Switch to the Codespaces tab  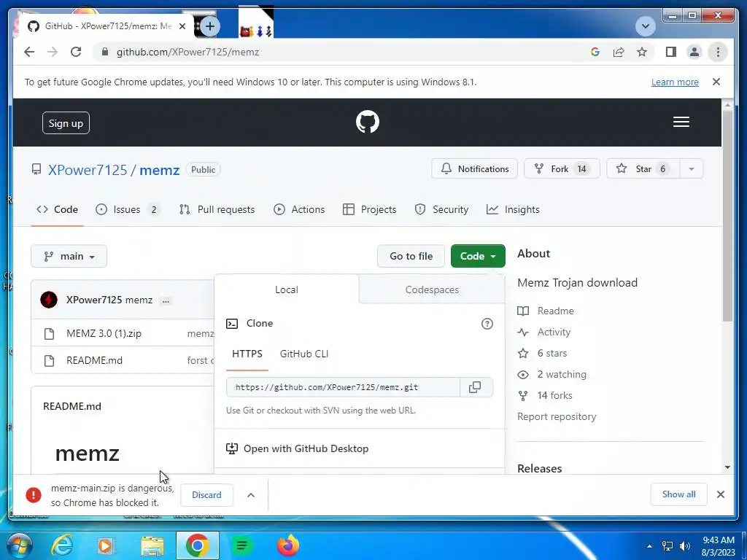432,289
